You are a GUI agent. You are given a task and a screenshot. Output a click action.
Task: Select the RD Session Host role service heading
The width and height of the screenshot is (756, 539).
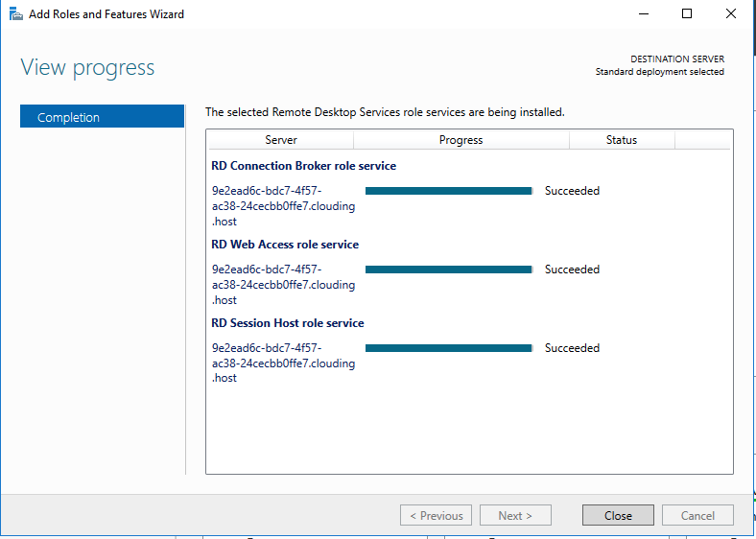click(x=288, y=323)
